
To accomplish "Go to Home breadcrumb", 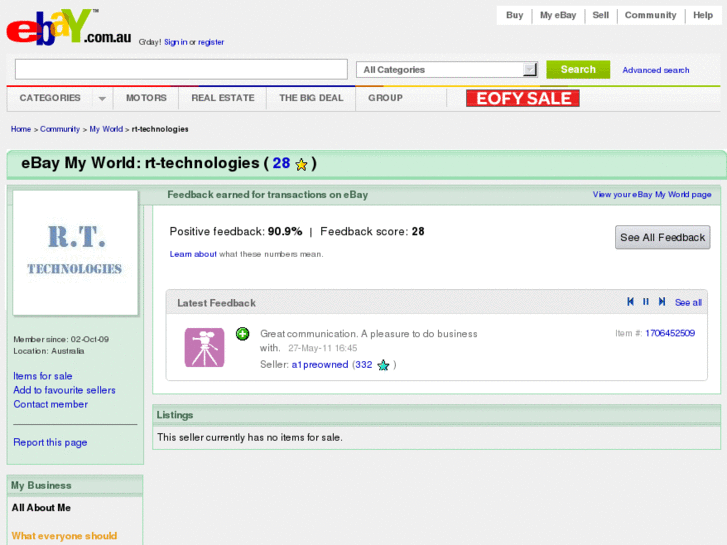I will tap(21, 129).
